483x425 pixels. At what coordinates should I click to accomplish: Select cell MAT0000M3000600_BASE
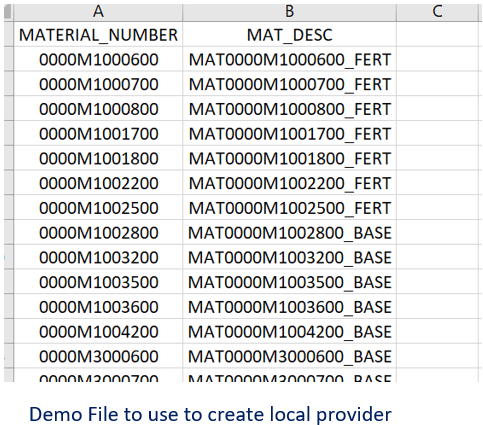point(289,355)
